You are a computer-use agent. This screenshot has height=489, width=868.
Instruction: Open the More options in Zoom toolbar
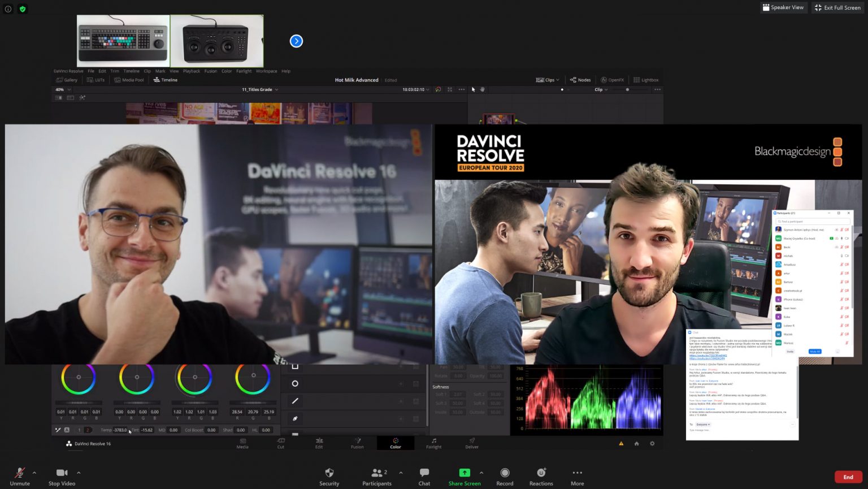click(x=577, y=477)
